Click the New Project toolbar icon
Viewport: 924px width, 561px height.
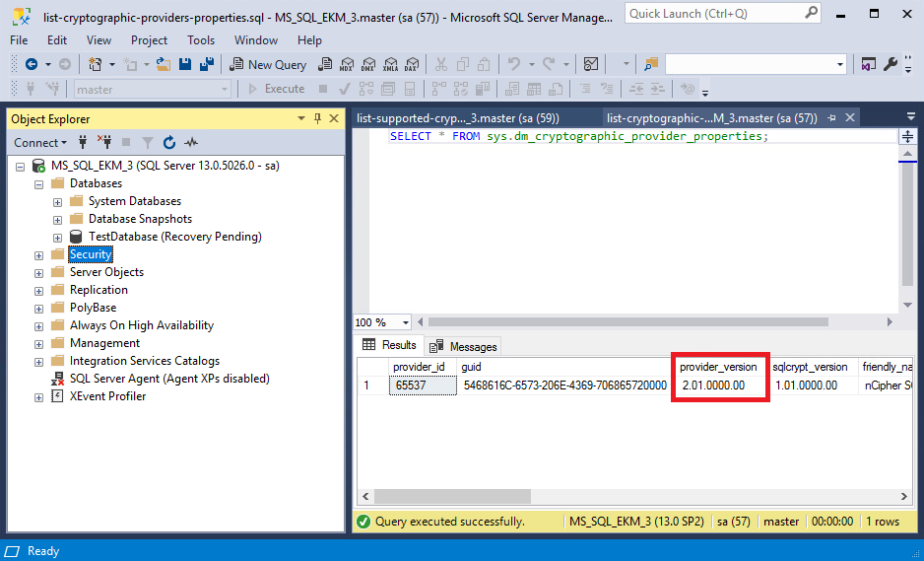click(x=95, y=64)
